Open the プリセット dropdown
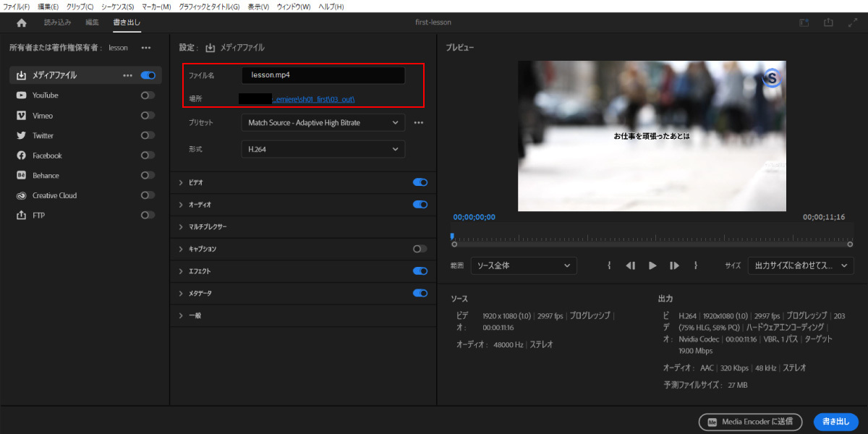Image resolution: width=868 pixels, height=434 pixels. click(x=323, y=123)
